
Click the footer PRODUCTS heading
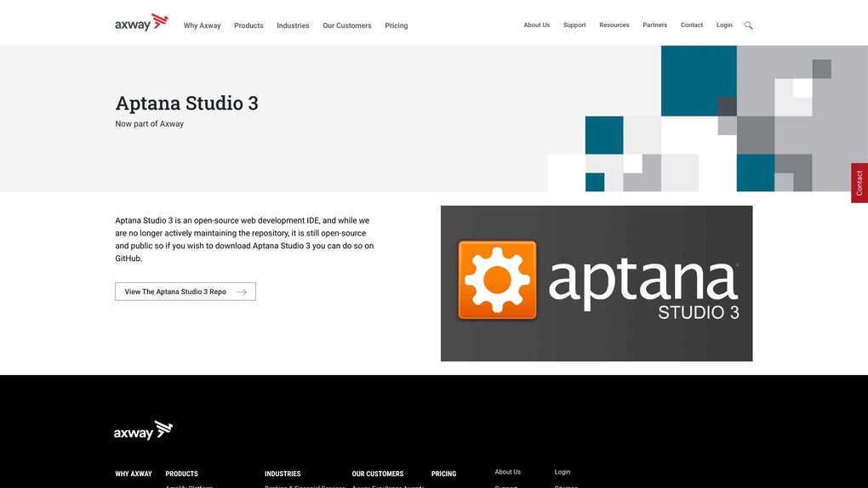pyautogui.click(x=181, y=474)
